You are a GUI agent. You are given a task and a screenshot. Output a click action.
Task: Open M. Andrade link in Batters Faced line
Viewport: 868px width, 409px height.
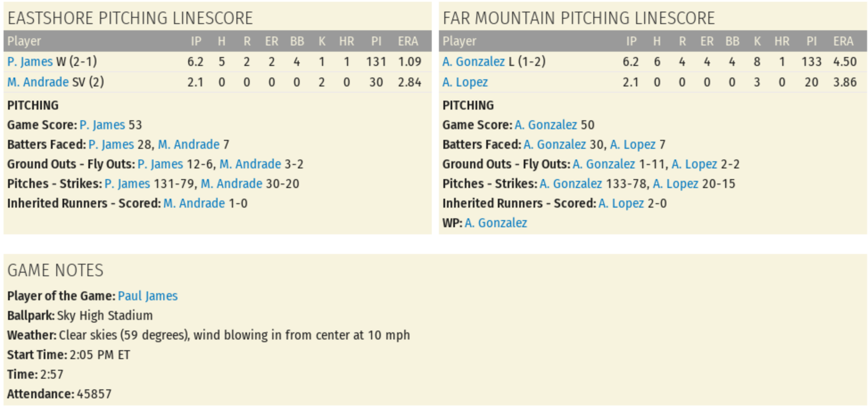point(189,144)
